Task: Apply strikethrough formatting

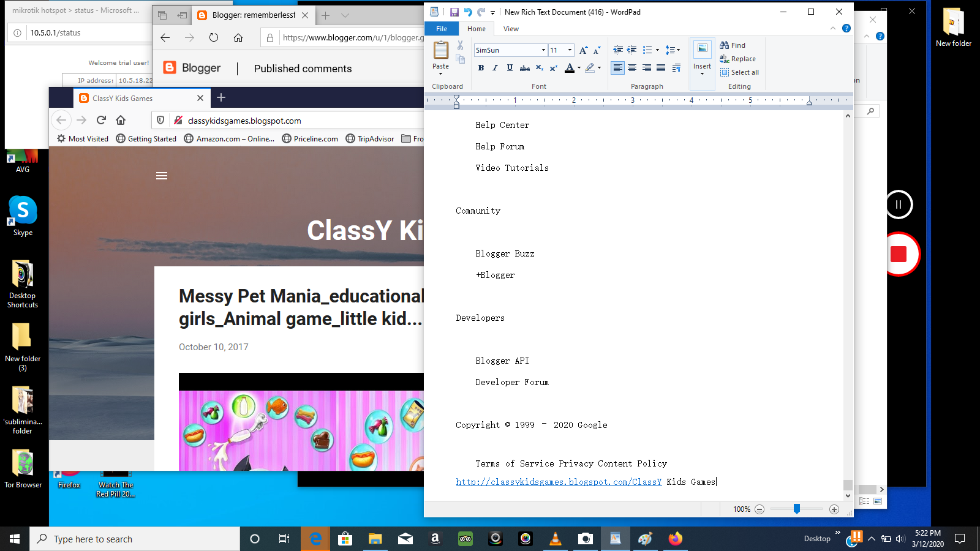Action: [524, 68]
